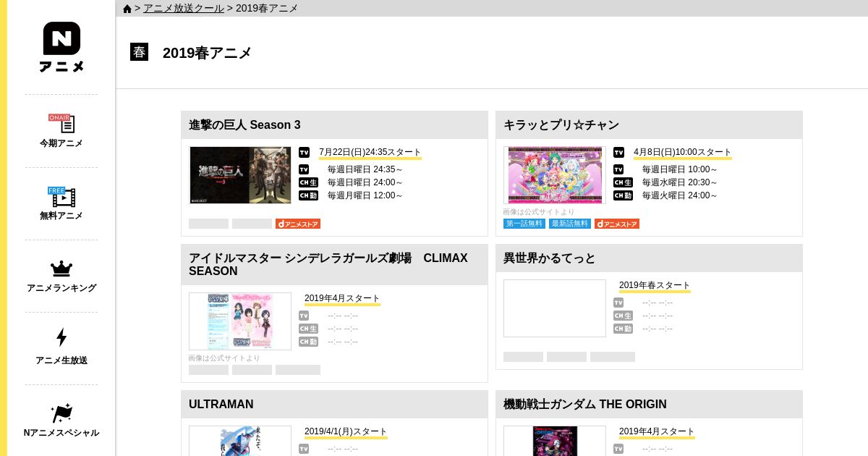The width and height of the screenshot is (868, 456).
Task: Click 7月22日(日)24:35スタート text
Action: pyautogui.click(x=370, y=152)
